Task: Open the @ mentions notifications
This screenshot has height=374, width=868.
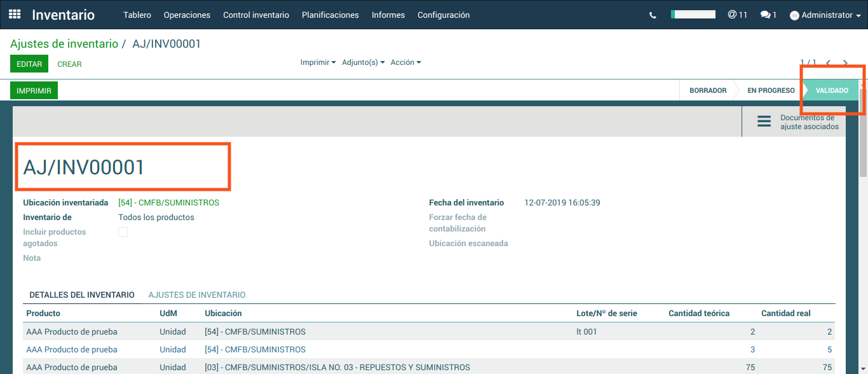Action: [x=737, y=15]
